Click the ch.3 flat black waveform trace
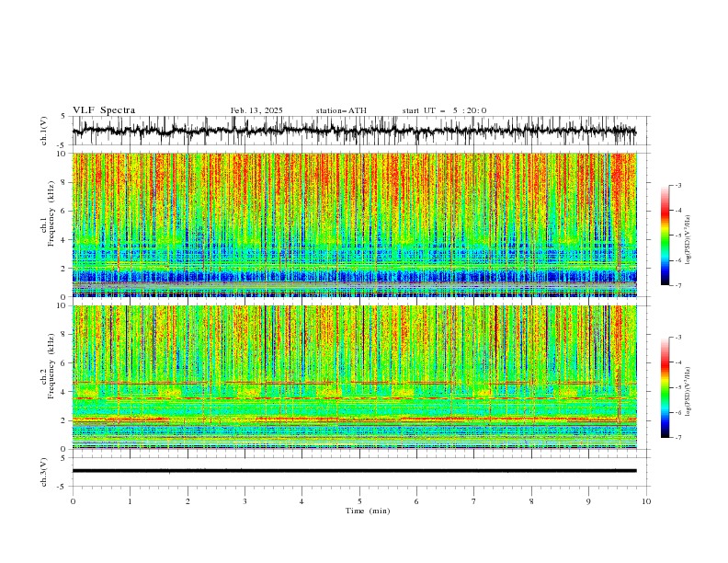The image size is (728, 563). 354,471
